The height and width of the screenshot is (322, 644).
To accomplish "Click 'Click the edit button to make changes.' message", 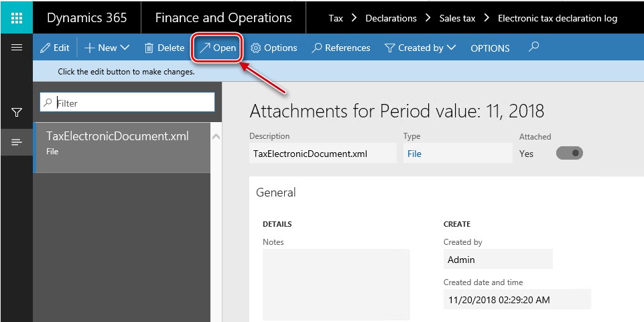I will [x=126, y=72].
